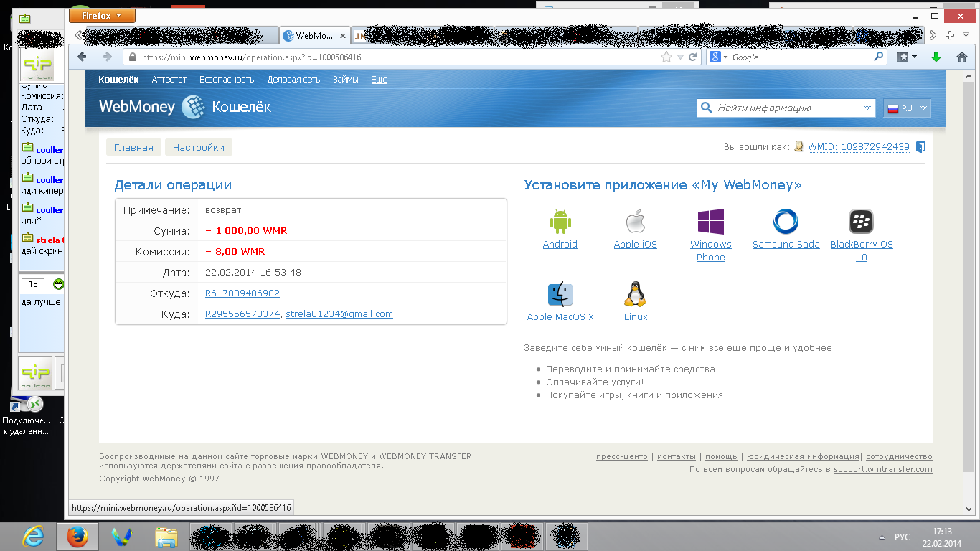Open Internet Explorer from the taskbar
The width and height of the screenshot is (980, 551).
tap(33, 536)
